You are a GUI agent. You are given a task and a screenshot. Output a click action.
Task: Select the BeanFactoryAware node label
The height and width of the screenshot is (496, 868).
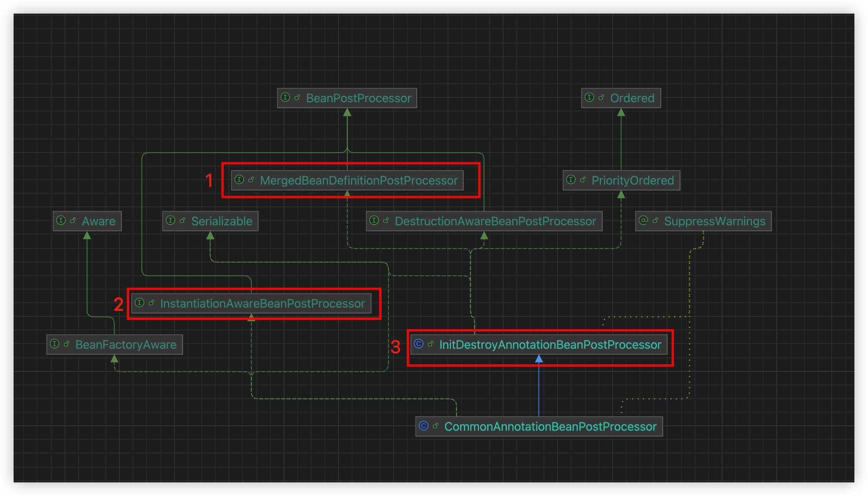click(x=126, y=345)
